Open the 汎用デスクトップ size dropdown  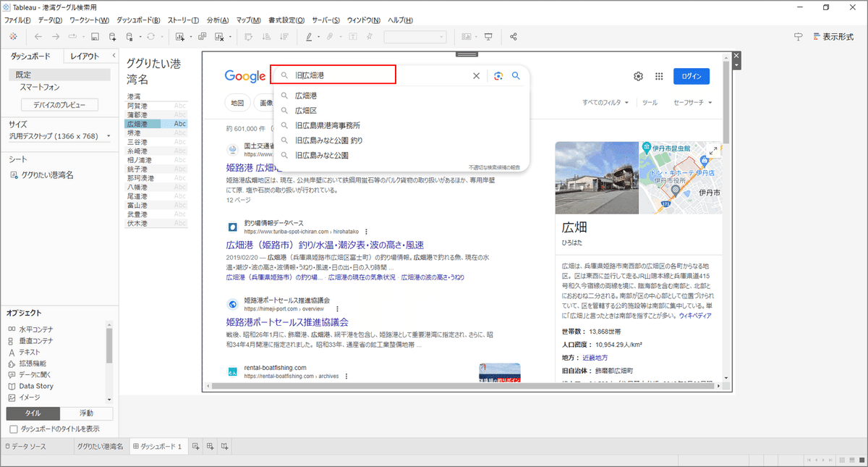pyautogui.click(x=59, y=136)
